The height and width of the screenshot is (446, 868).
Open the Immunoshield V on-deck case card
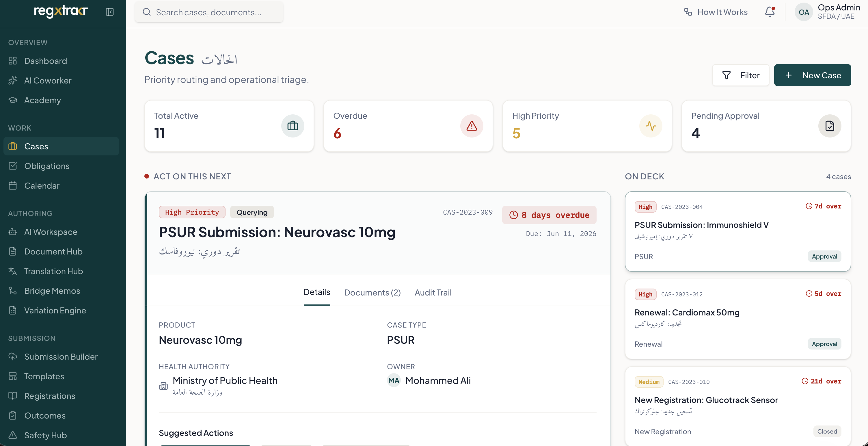(x=738, y=231)
